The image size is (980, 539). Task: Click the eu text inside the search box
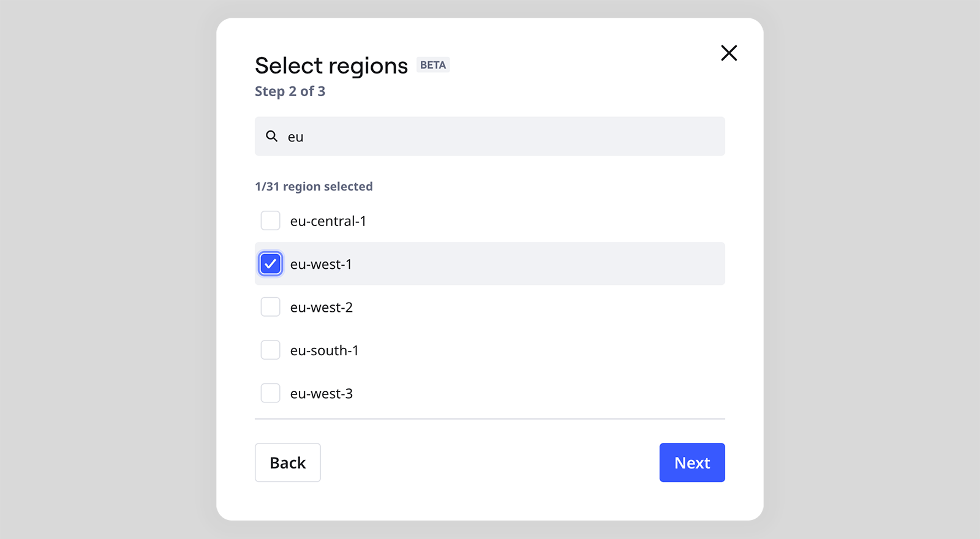click(x=296, y=136)
